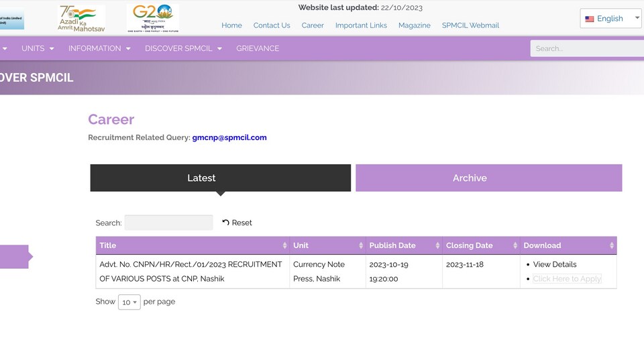This screenshot has width=644, height=362.
Task: Click the G20 India logo
Action: click(153, 19)
